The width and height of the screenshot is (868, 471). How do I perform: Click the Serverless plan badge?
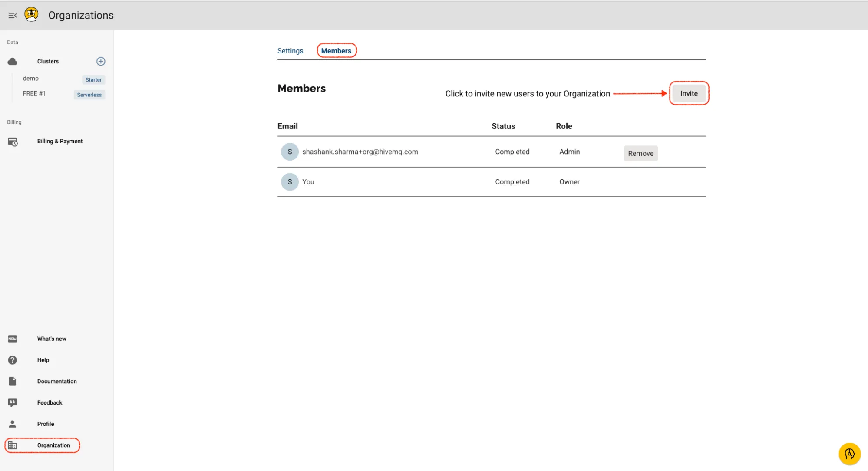click(89, 95)
